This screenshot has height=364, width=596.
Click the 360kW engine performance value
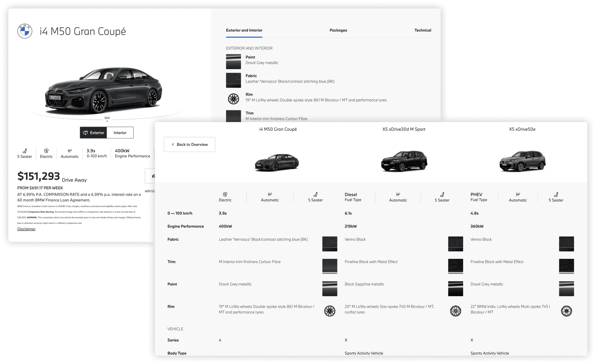(x=477, y=226)
